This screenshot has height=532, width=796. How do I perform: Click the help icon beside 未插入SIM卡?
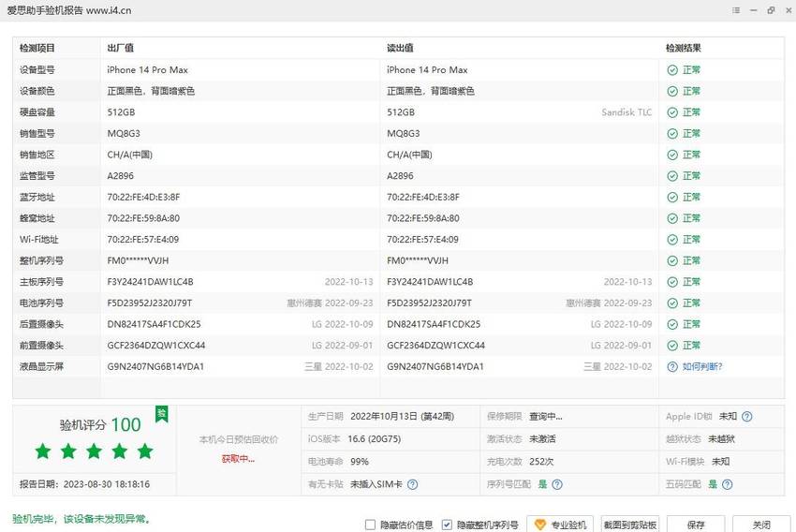(413, 485)
